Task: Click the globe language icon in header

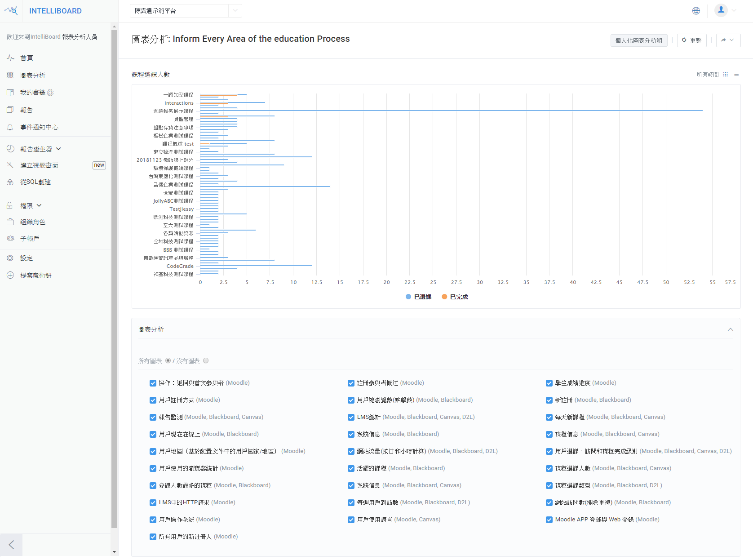Action: [696, 10]
